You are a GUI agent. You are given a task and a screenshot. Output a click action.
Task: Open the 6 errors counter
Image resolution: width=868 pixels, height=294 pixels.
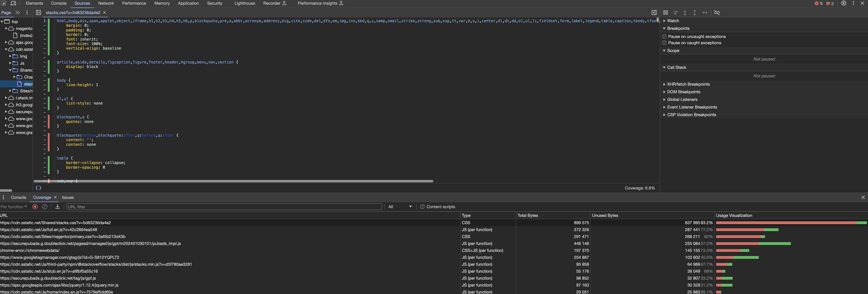(x=818, y=3)
